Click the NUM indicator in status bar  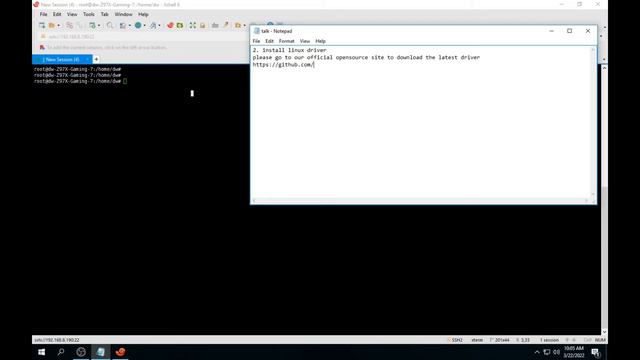(x=600, y=340)
